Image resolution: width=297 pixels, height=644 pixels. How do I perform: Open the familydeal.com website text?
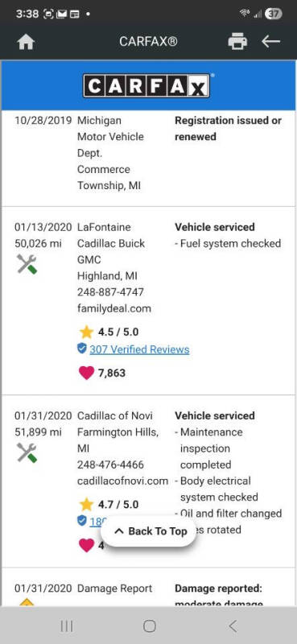coord(114,308)
